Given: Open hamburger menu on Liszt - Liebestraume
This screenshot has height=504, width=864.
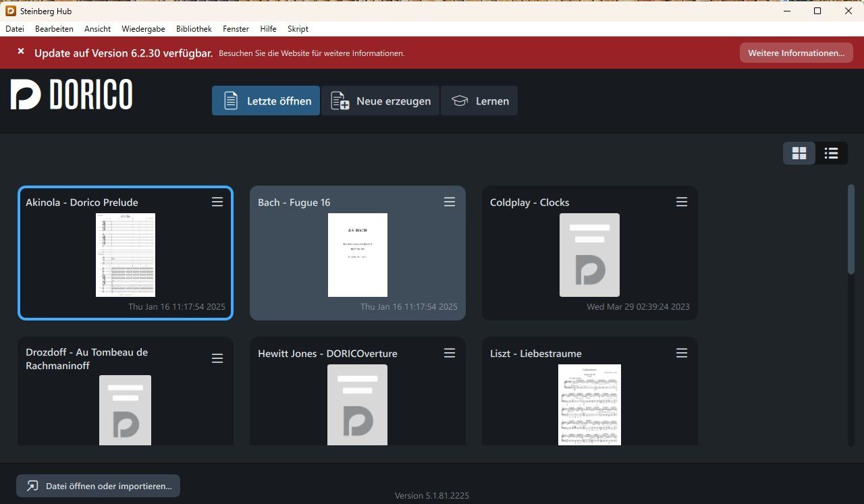Looking at the screenshot, I should pos(682,353).
